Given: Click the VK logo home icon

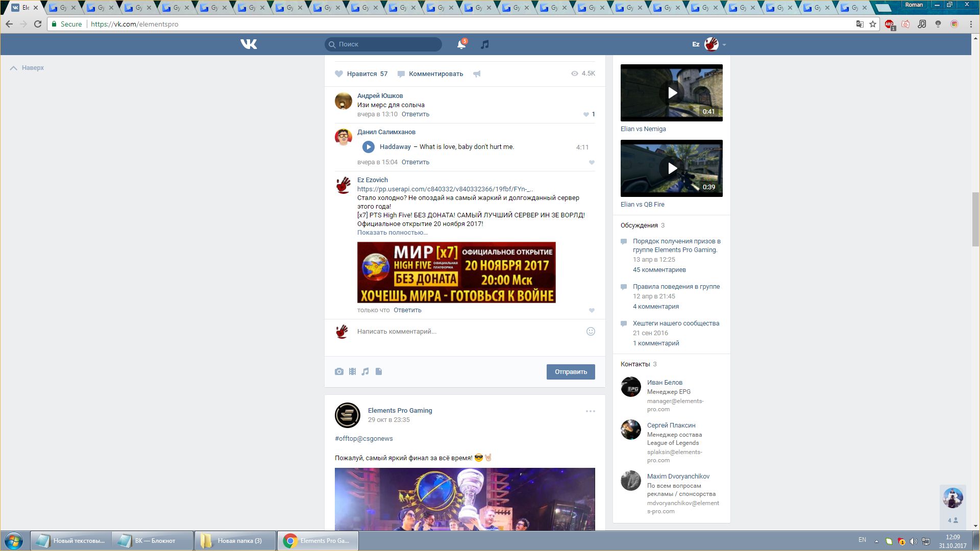Looking at the screenshot, I should [x=249, y=44].
